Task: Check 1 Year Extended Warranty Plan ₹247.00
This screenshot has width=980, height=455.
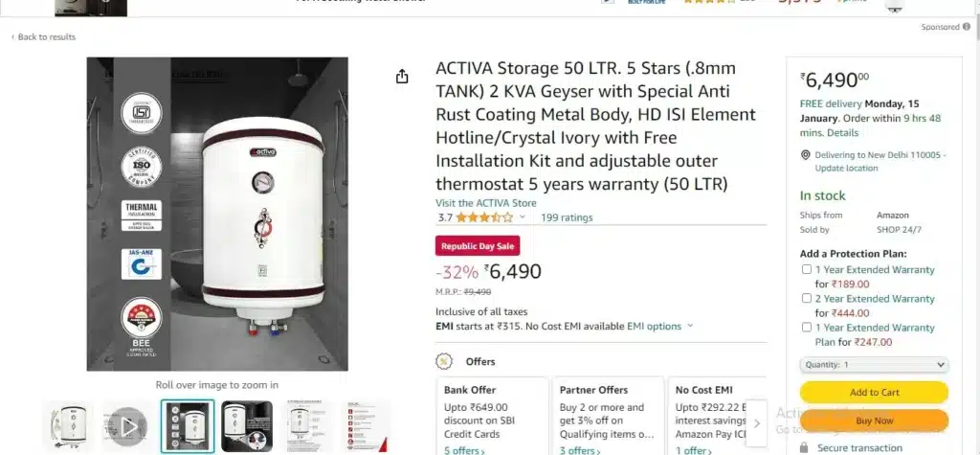Action: tap(806, 328)
